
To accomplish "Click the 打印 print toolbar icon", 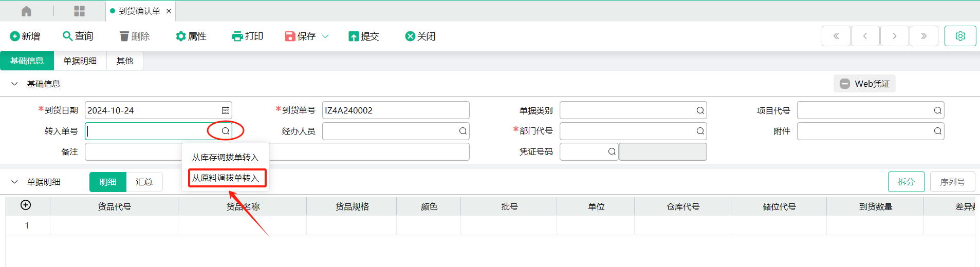I will pos(237,36).
